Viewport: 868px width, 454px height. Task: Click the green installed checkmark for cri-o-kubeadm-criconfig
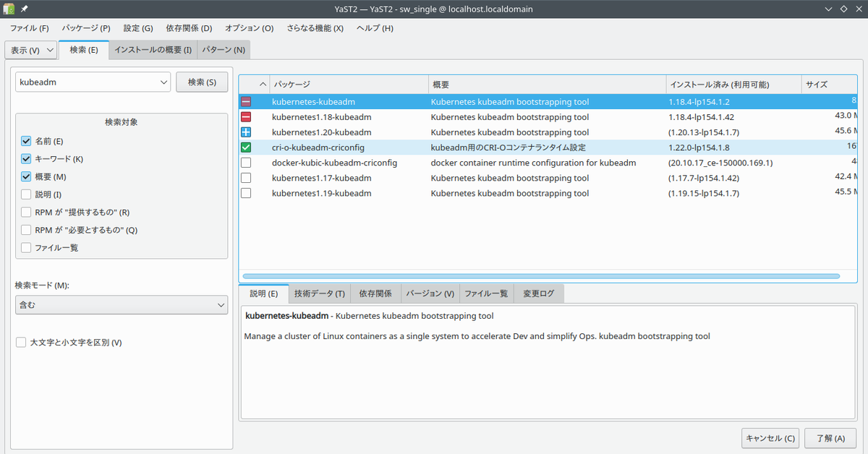click(x=246, y=147)
